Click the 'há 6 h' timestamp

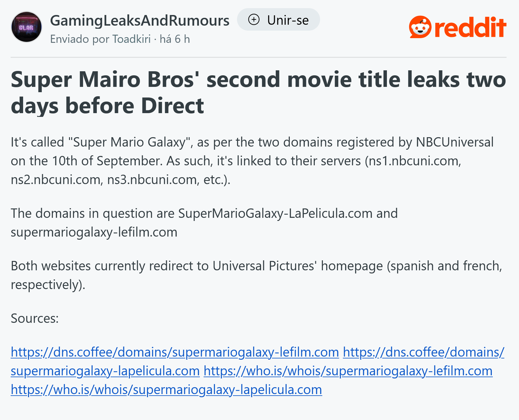tap(175, 39)
